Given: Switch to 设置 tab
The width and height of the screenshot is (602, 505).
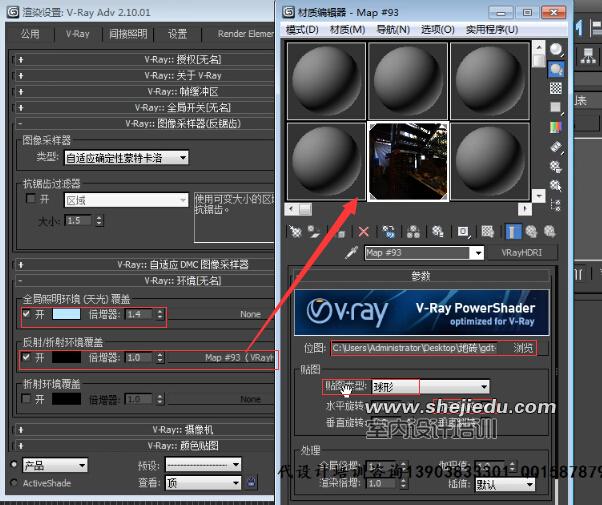Looking at the screenshot, I should (177, 34).
